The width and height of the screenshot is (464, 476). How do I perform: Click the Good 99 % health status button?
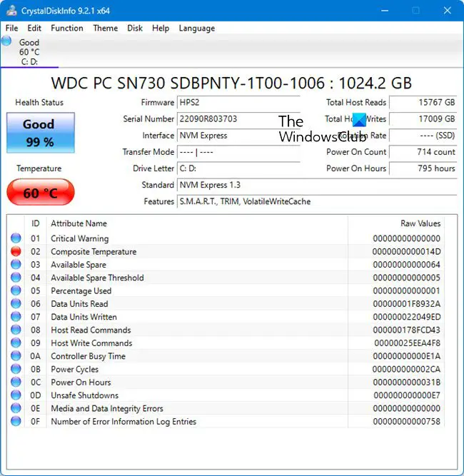[x=41, y=133]
